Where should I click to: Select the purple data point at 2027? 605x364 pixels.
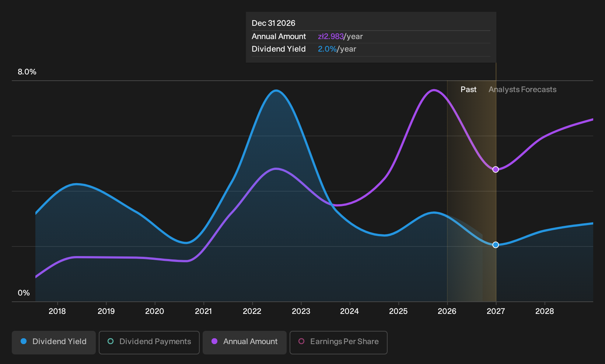pyautogui.click(x=496, y=169)
